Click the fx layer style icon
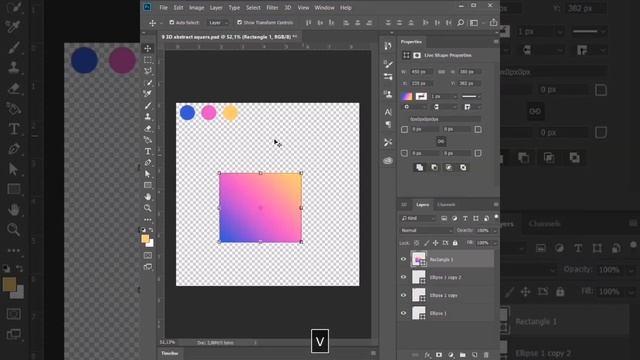640x360 pixels. 427,355
